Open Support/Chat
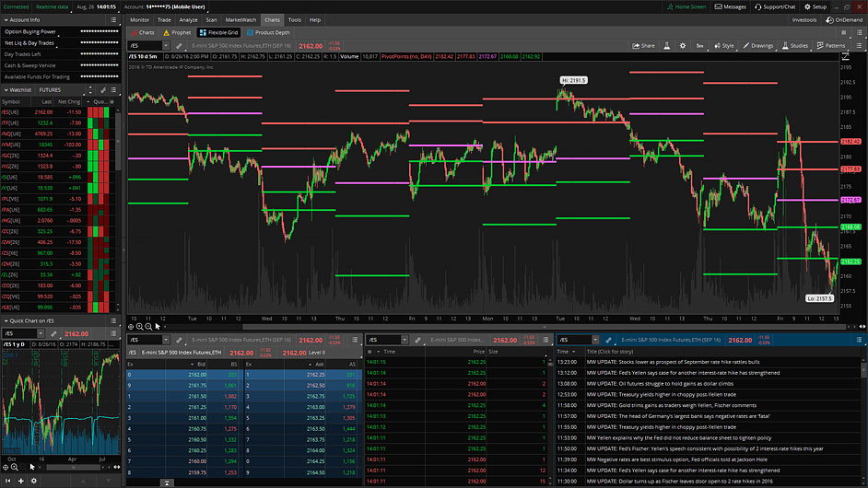 [775, 6]
